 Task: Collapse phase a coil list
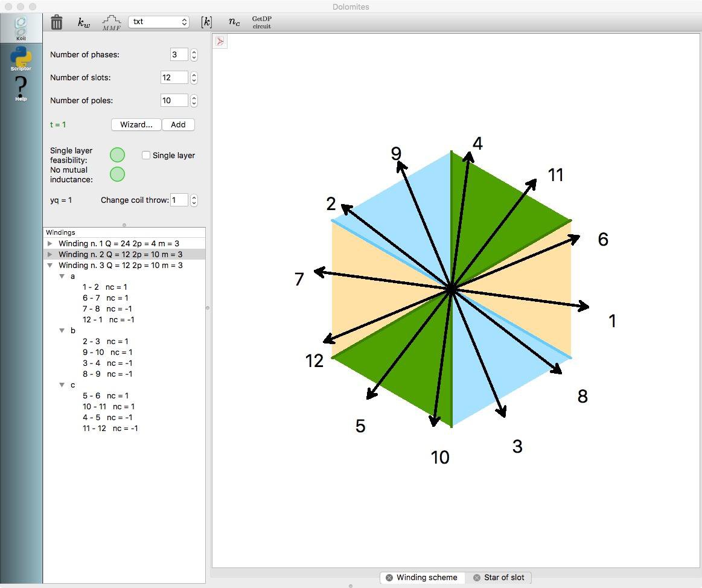point(62,276)
